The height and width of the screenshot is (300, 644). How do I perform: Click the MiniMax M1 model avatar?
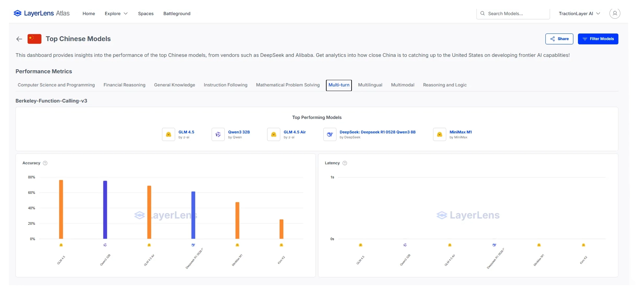(440, 134)
